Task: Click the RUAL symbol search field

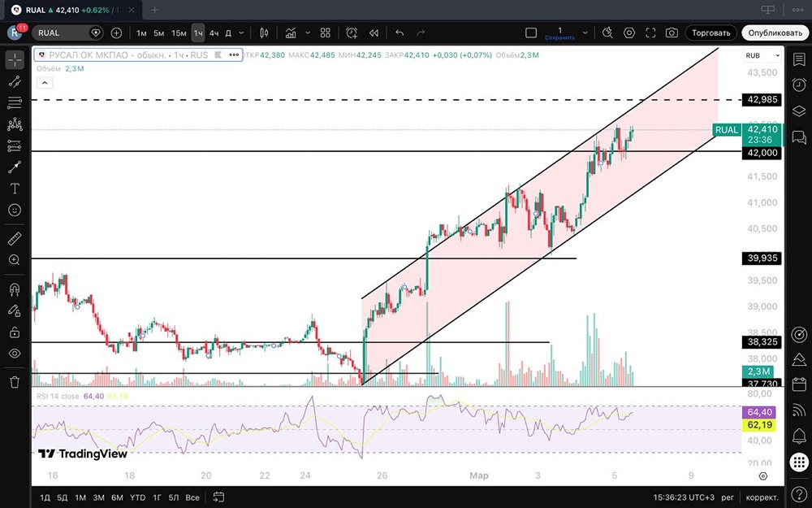Action: (x=67, y=33)
